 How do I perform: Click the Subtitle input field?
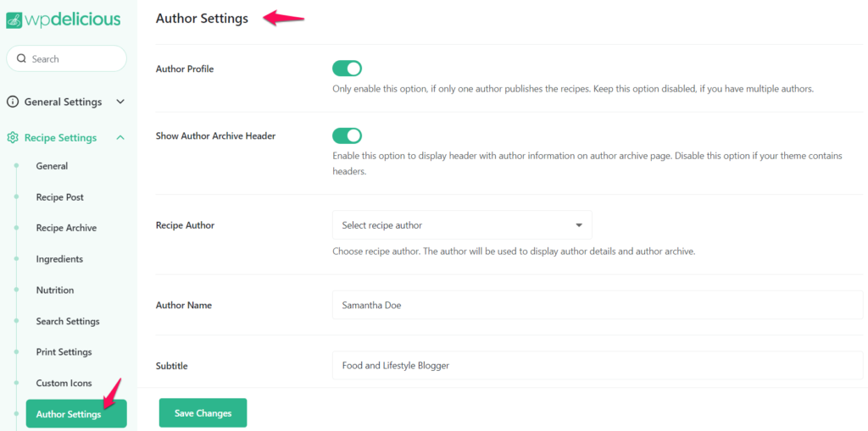pyautogui.click(x=598, y=365)
